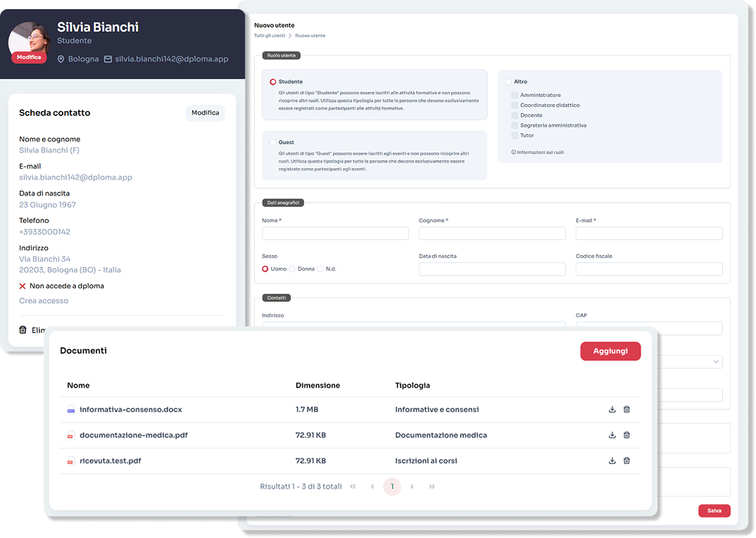Click Salva button in new user form
Viewport: 756px width, 538px height.
pyautogui.click(x=714, y=511)
